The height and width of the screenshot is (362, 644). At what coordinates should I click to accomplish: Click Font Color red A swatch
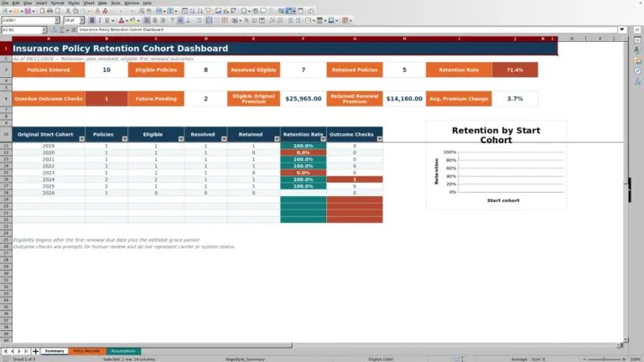click(121, 20)
